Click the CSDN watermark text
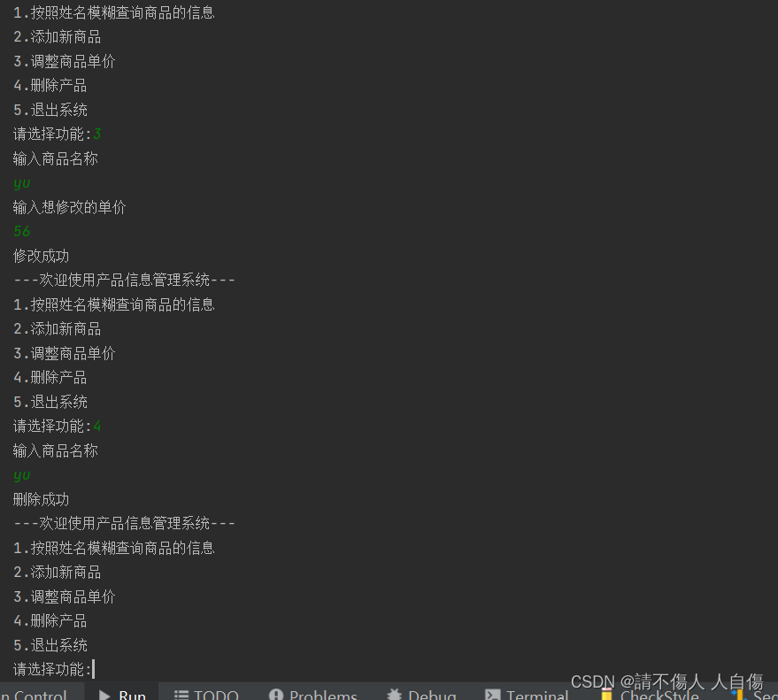The image size is (778, 700). click(666, 681)
